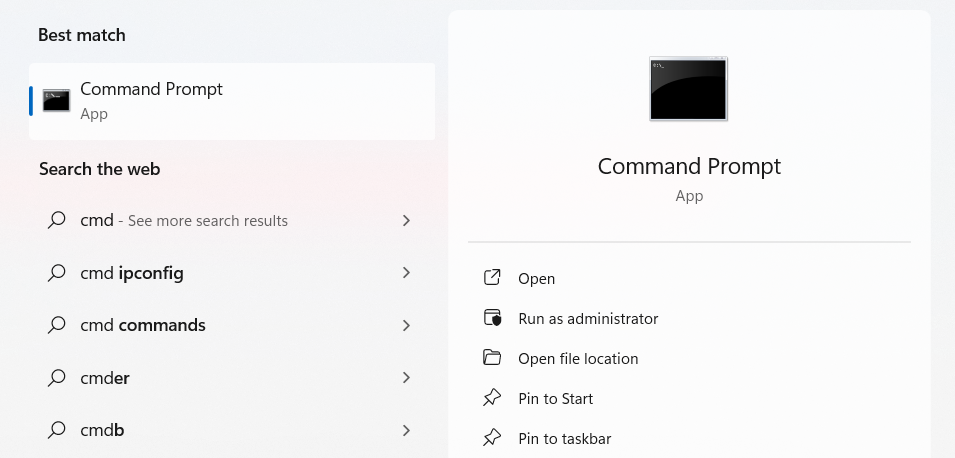Click the small Command Prompt icon in Best match

[56, 100]
